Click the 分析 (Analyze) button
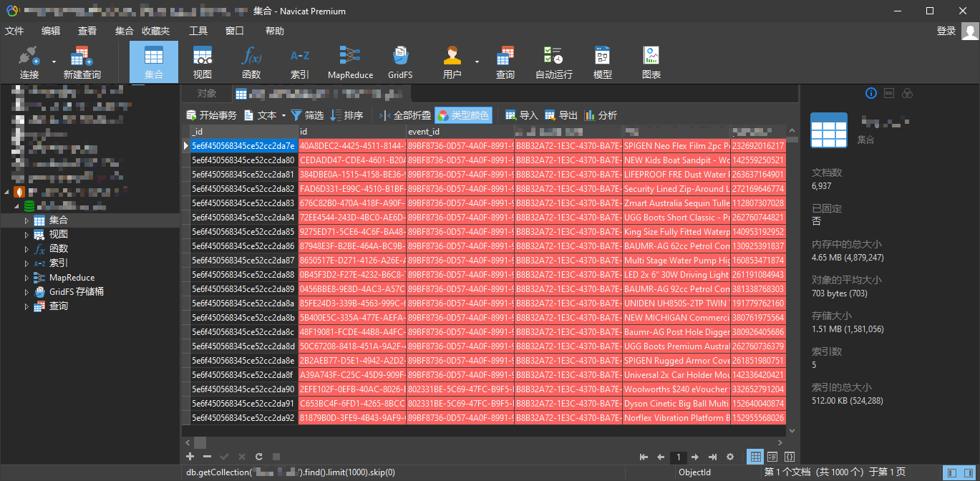Viewport: 980px width, 481px height. coord(601,115)
